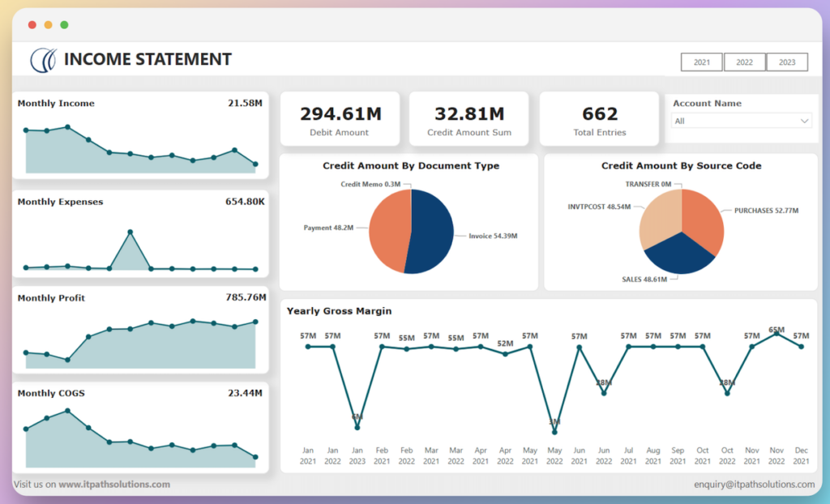Click the Nov 2022 65M data point
The image size is (830, 504).
coord(777,333)
